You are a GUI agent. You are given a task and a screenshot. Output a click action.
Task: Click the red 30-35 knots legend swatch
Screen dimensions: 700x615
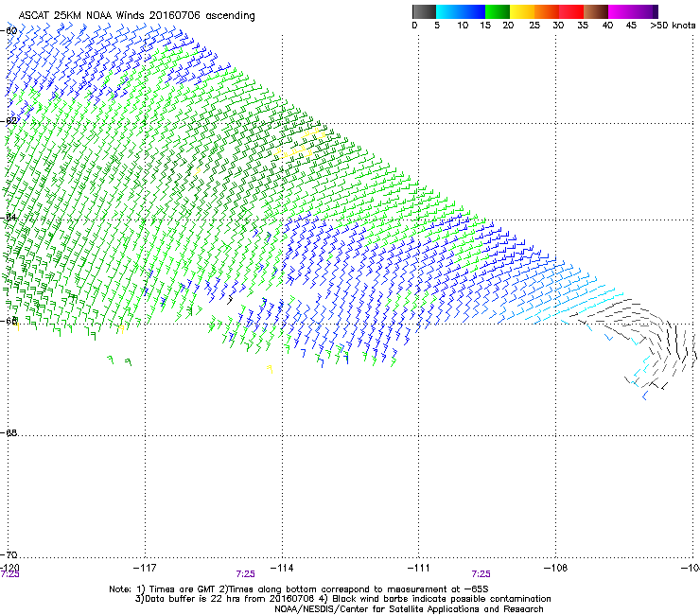tap(571, 11)
